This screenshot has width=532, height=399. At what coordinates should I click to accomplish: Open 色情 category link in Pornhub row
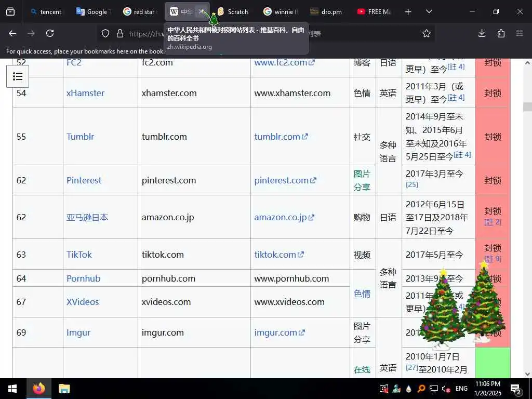[362, 294]
